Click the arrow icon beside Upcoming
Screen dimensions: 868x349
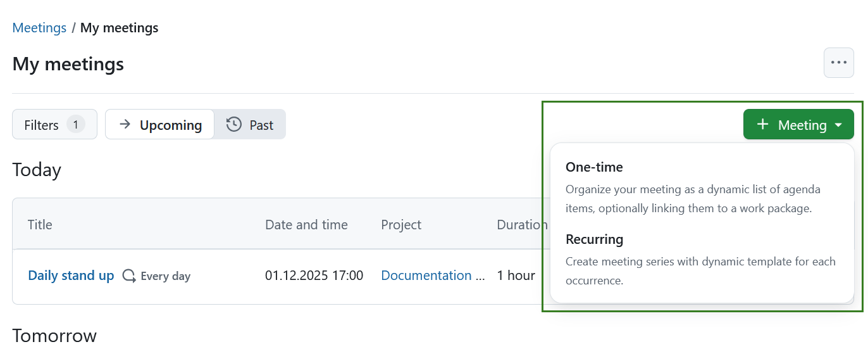(x=125, y=125)
